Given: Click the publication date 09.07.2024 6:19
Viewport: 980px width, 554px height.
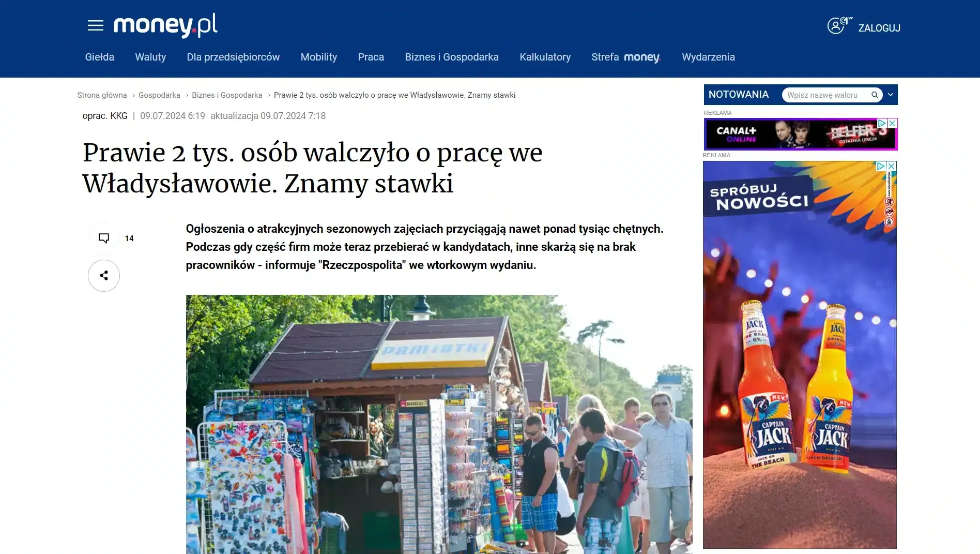Looking at the screenshot, I should tap(173, 116).
